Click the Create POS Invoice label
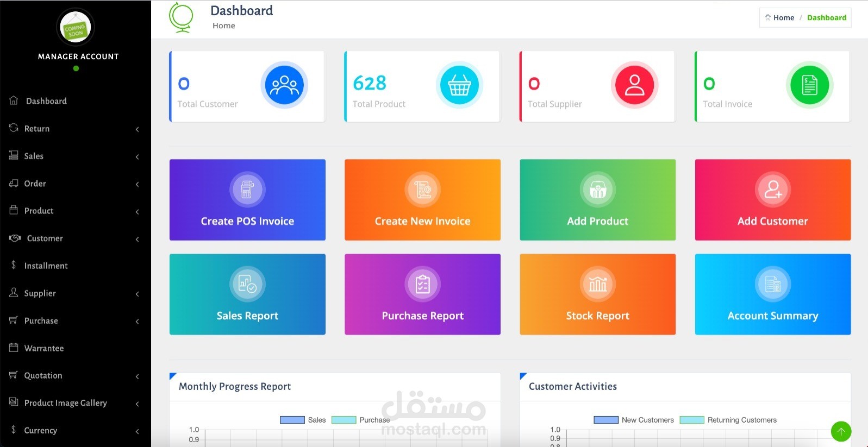Screen dimensions: 868x447 [247, 221]
